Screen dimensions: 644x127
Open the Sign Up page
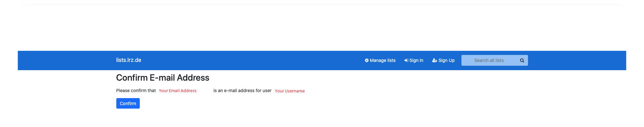pyautogui.click(x=446, y=60)
